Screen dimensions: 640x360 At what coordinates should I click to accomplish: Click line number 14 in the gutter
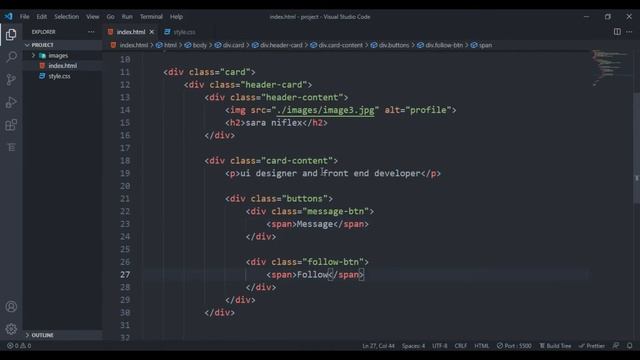pyautogui.click(x=125, y=110)
